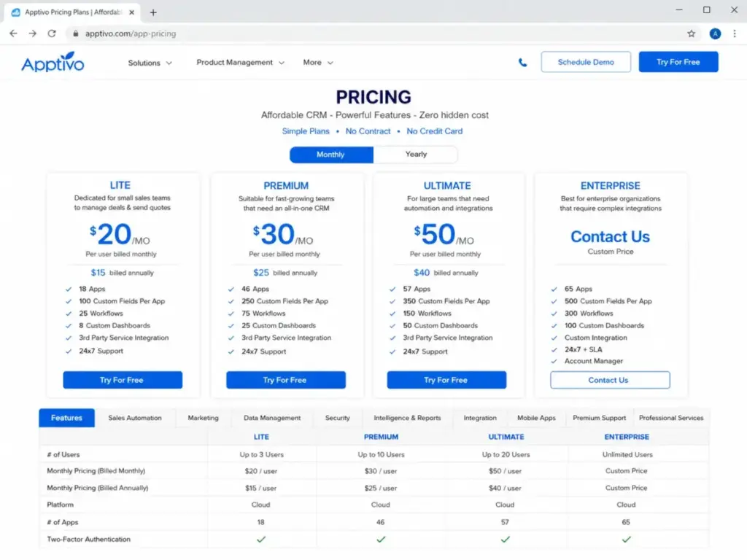The image size is (747, 560).
Task: Open the Sales Automation tab
Action: coord(135,418)
